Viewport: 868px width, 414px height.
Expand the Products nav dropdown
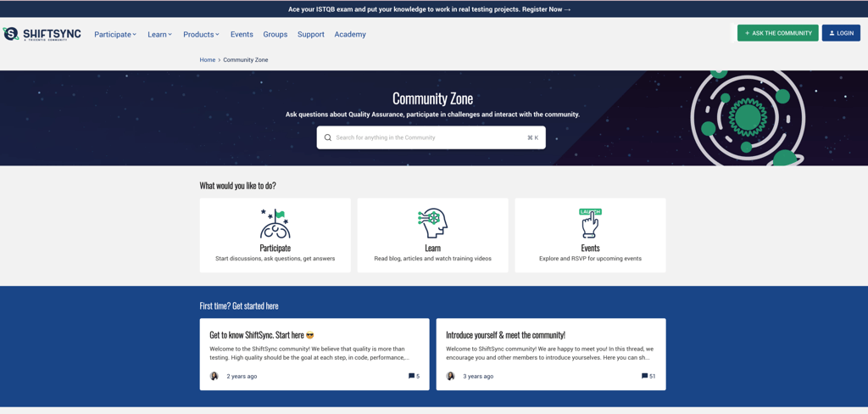tap(202, 35)
